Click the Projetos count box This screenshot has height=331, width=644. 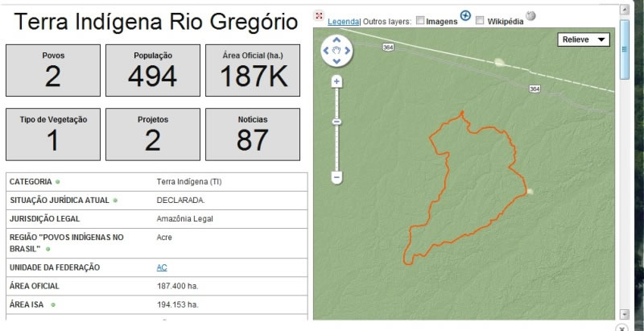pos(153,134)
